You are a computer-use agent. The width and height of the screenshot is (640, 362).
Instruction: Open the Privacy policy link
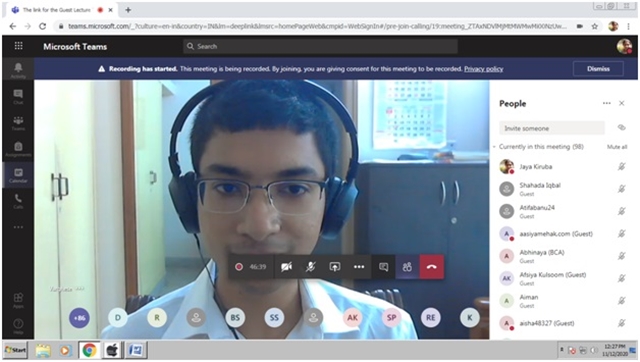pyautogui.click(x=483, y=69)
